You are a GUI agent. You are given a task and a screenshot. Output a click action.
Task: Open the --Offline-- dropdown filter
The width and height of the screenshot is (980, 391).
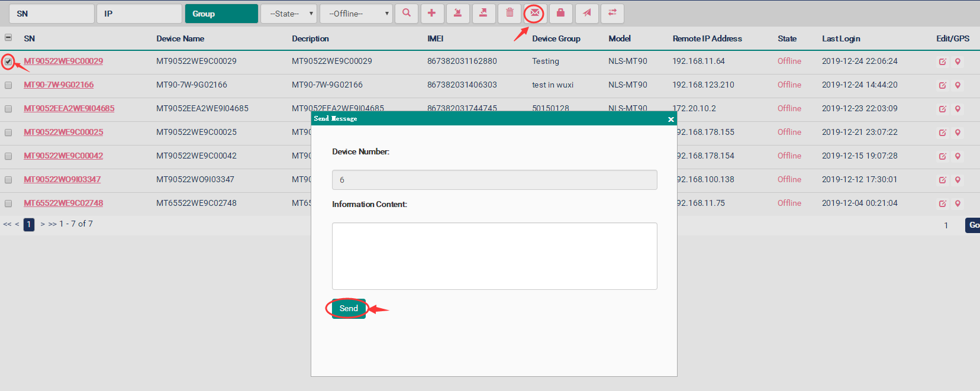[356, 14]
